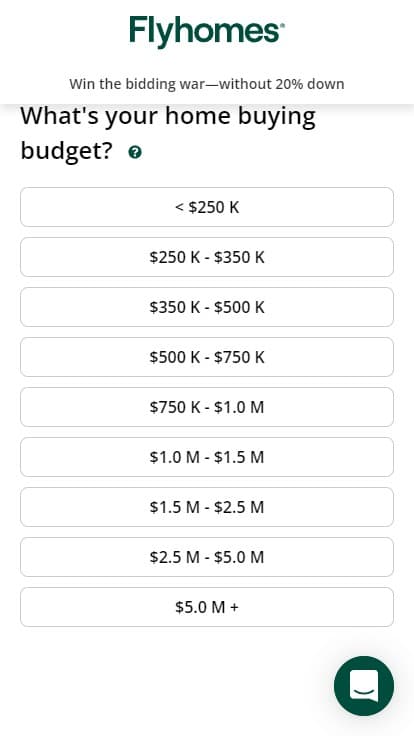Pick $1.5 M - $2.5 M budget option
Viewport: 414px width, 736px height.
(207, 507)
